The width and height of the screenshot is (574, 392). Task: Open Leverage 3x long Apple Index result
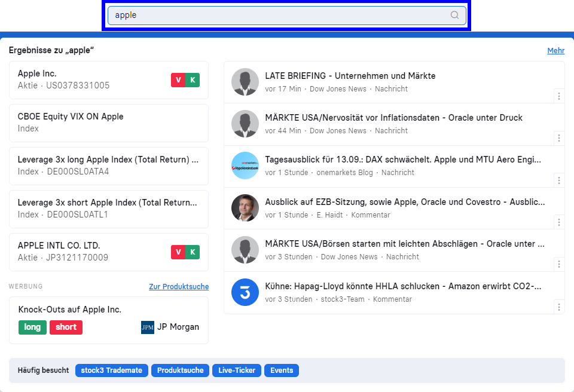109,166
